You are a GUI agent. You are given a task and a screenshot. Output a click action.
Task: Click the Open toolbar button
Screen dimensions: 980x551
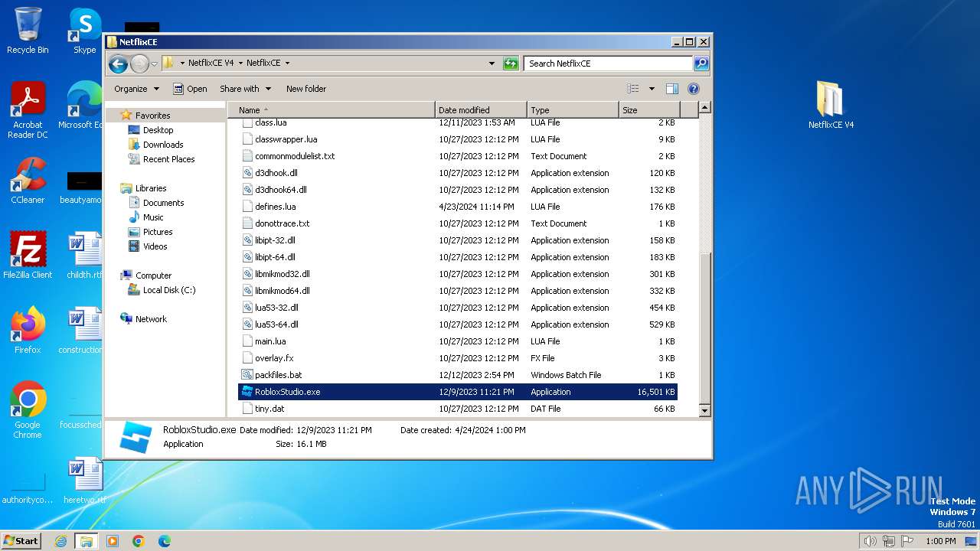pos(190,89)
